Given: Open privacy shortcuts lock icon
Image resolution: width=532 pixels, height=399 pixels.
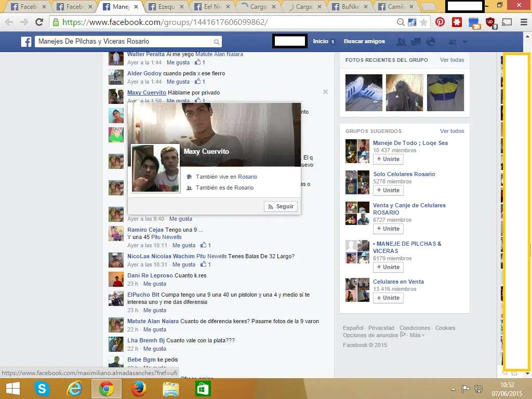Looking at the screenshot, I should click(453, 42).
